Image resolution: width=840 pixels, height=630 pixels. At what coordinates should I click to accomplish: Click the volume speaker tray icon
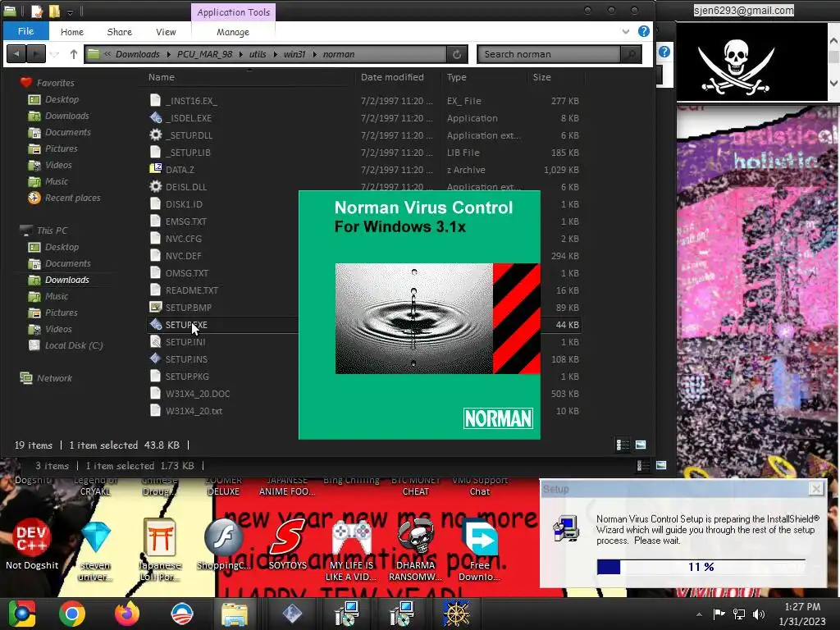coord(759,614)
